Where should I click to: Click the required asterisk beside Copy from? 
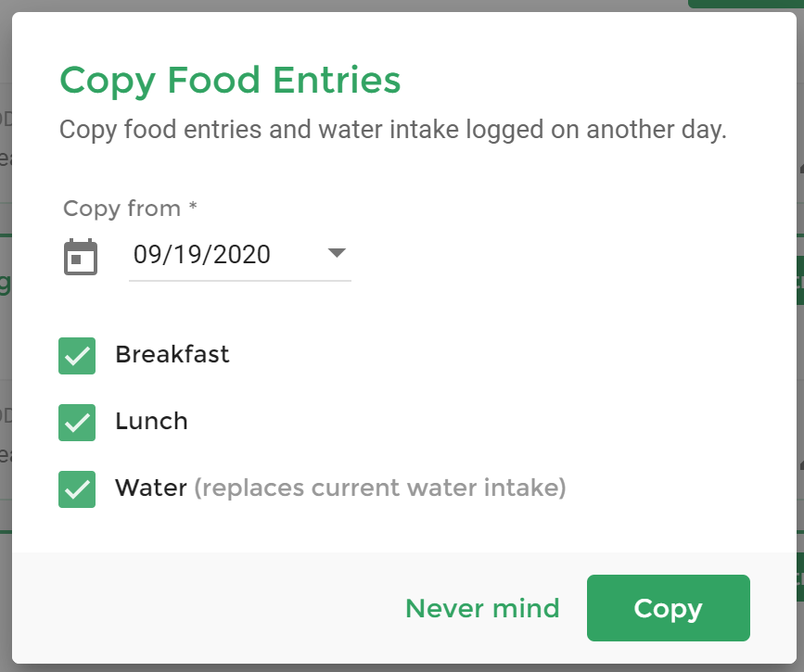point(193,206)
